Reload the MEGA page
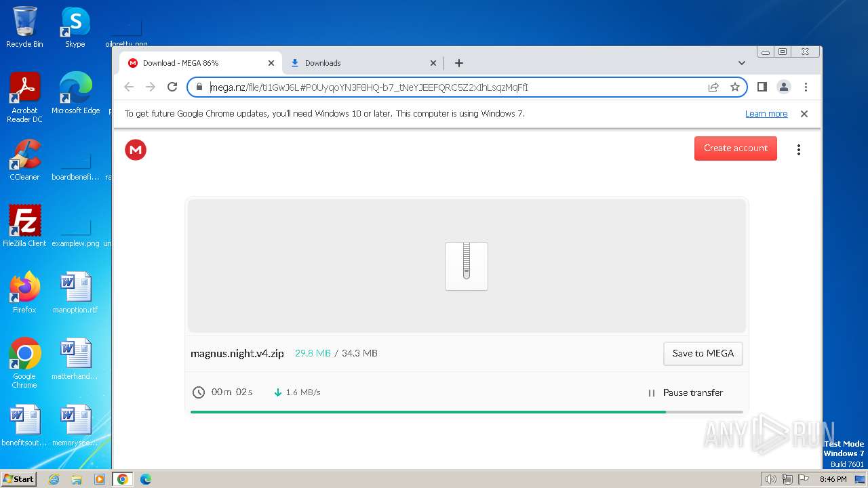 172,87
